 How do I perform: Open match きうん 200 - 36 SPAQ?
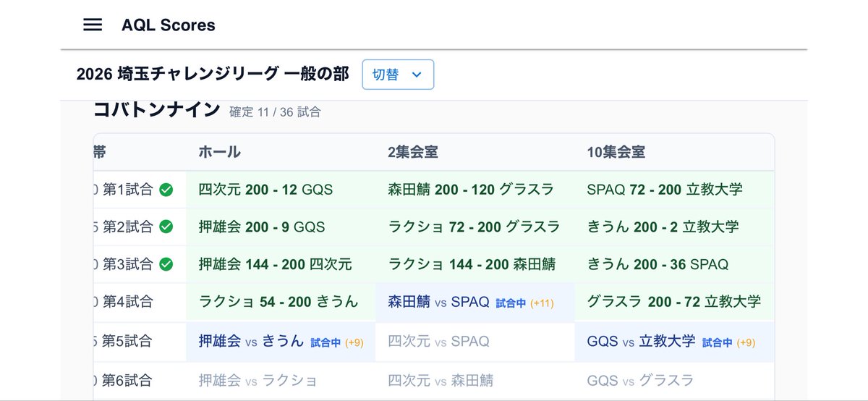(x=674, y=264)
